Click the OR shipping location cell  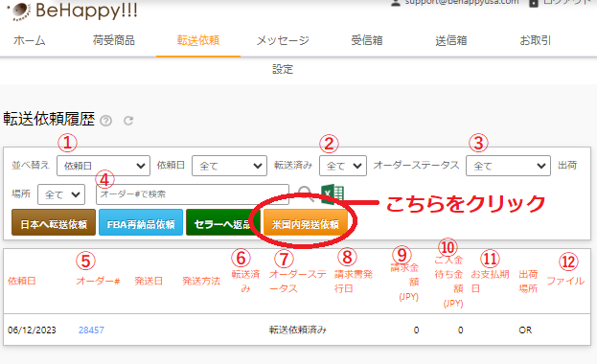[525, 330]
